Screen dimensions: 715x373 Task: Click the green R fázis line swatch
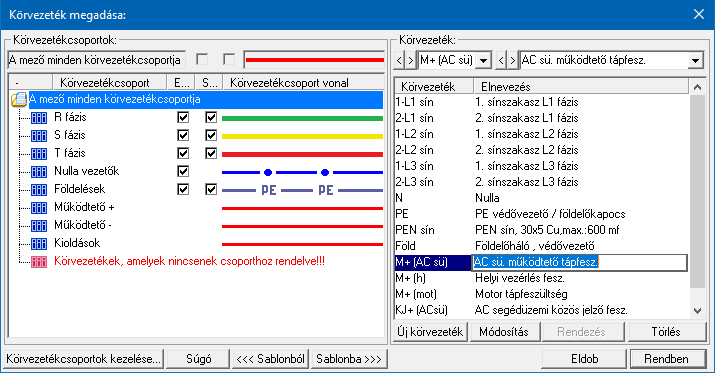coord(302,119)
